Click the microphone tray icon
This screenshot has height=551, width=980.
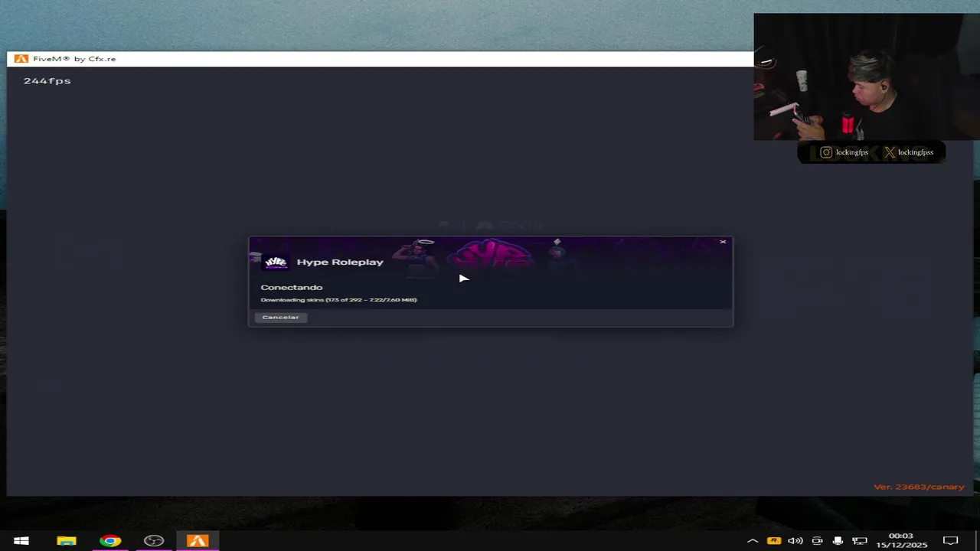(838, 541)
